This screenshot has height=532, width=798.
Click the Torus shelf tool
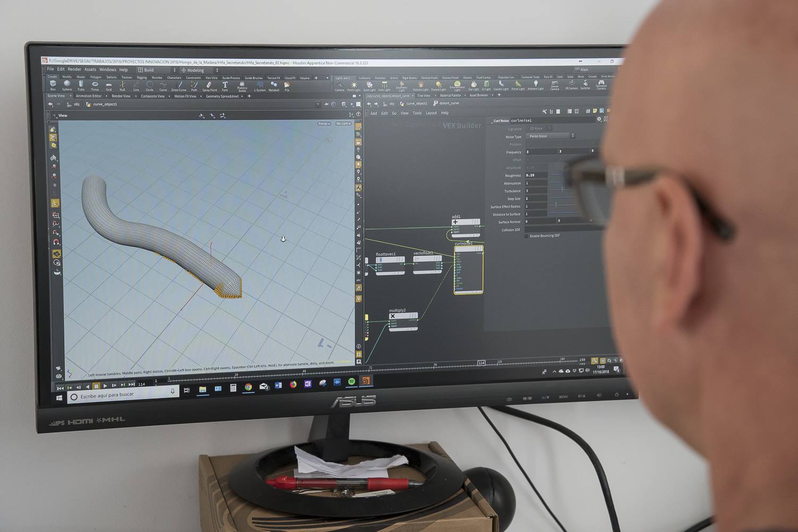(x=95, y=85)
